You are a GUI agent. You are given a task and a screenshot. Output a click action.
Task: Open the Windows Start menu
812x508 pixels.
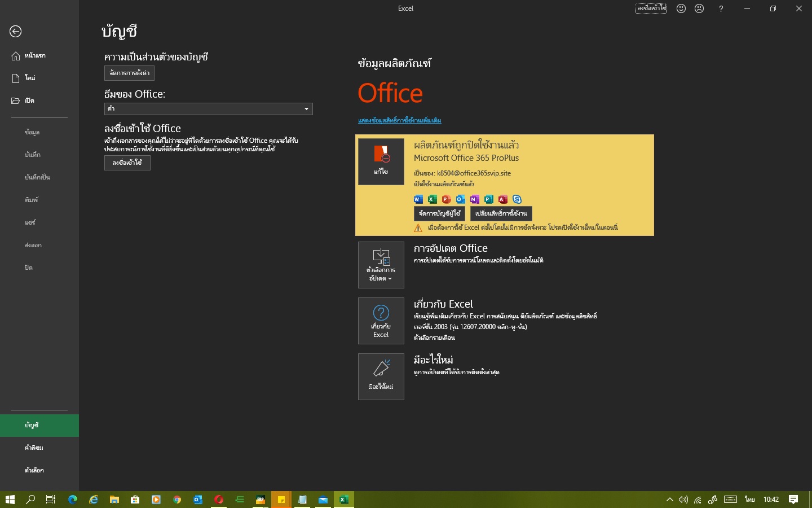(10, 500)
